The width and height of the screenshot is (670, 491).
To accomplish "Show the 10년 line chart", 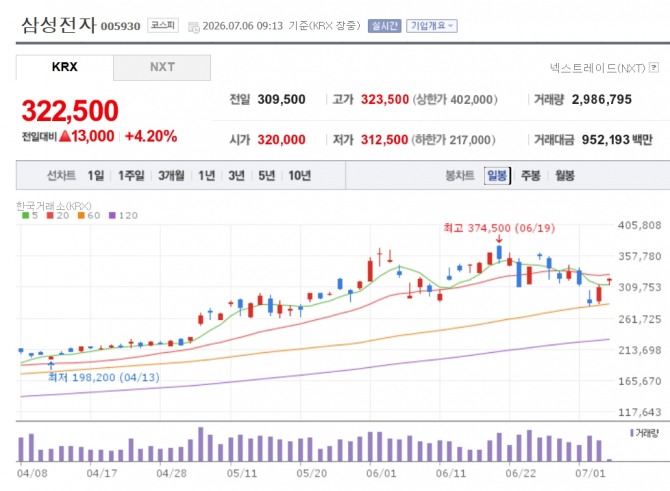I will 300,176.
